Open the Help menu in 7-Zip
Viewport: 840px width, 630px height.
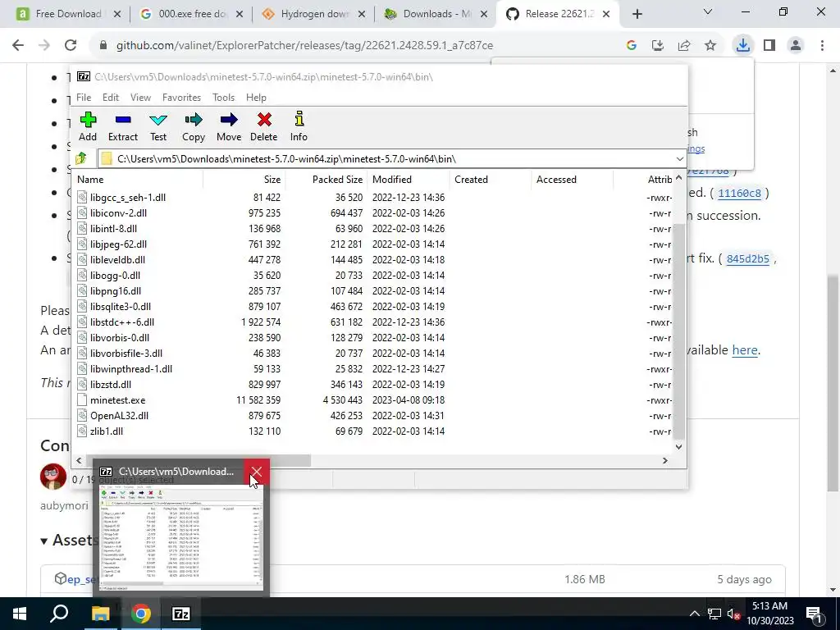pyautogui.click(x=256, y=98)
